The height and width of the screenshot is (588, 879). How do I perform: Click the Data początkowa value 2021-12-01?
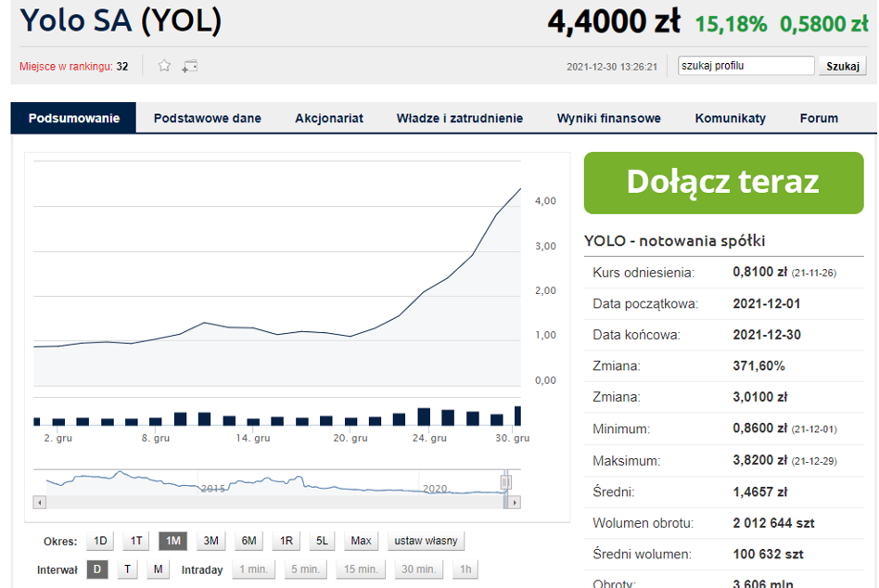(x=767, y=303)
